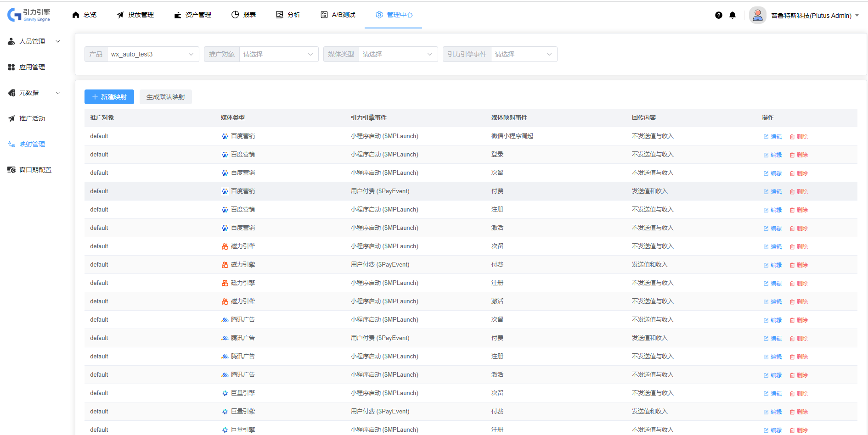
Task: Click the 映射管理 sidebar icon
Action: pyautogui.click(x=11, y=144)
